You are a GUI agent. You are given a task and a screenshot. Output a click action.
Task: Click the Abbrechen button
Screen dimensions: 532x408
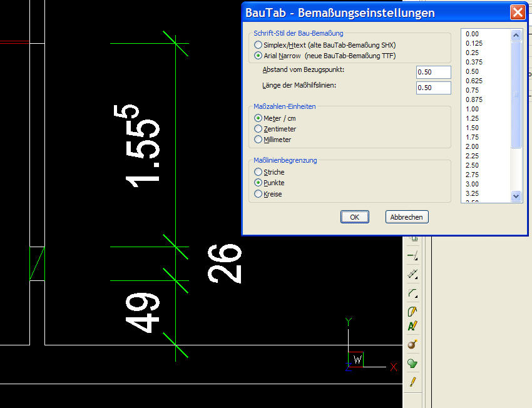tap(407, 217)
